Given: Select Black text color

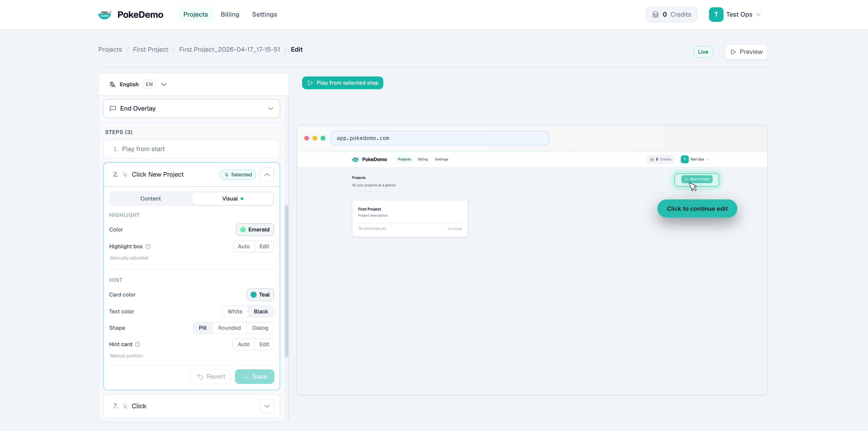Looking at the screenshot, I should point(261,311).
